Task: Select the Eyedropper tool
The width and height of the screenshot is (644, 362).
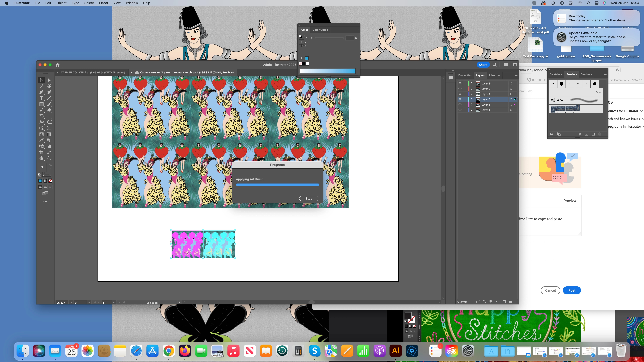Action: tap(42, 140)
